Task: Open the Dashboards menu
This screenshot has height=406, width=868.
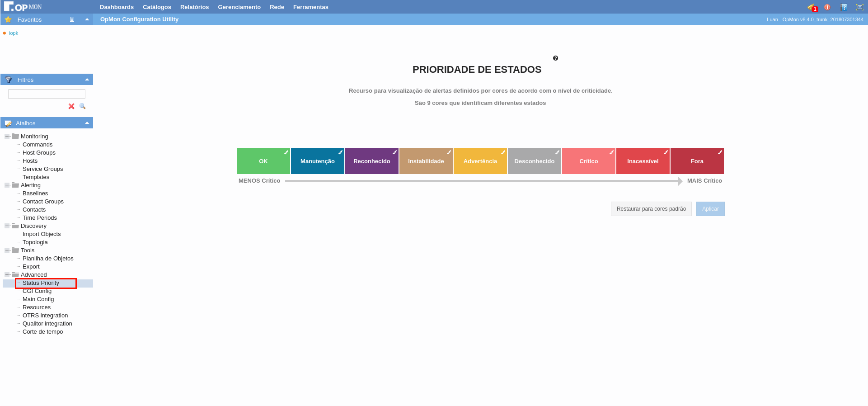Action: pyautogui.click(x=117, y=7)
